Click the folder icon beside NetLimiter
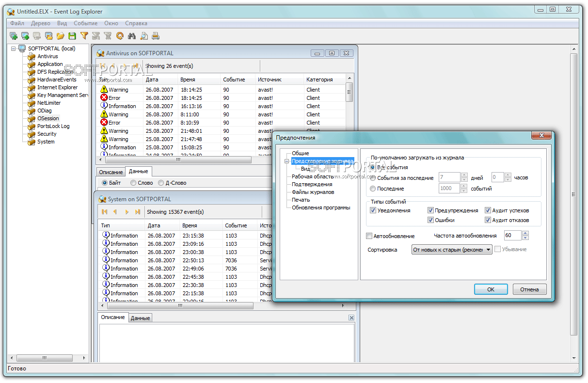The height and width of the screenshot is (383, 588). pyautogui.click(x=32, y=103)
